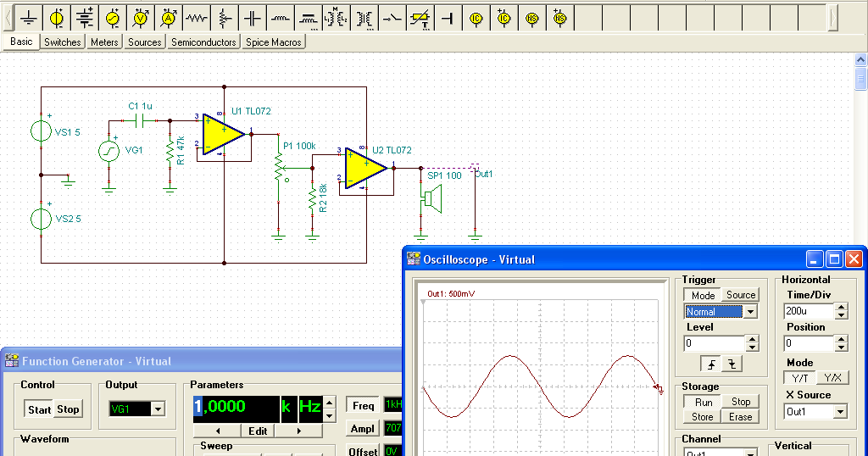Select the Battery component icon
Screen dimensions: 868x456
[x=85, y=18]
